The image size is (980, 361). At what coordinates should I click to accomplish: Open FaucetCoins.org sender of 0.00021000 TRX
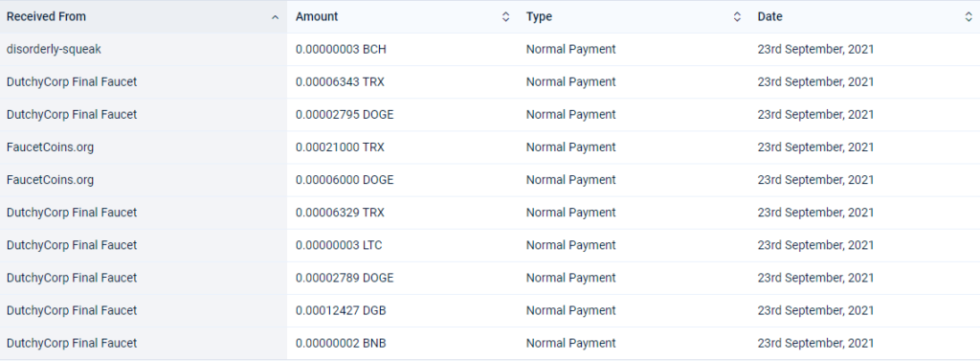click(x=50, y=147)
